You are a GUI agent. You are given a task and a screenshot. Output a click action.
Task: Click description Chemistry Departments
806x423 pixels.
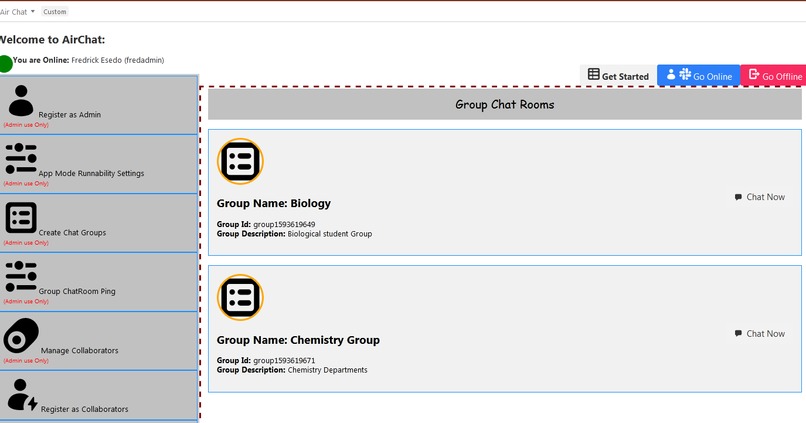click(x=327, y=370)
